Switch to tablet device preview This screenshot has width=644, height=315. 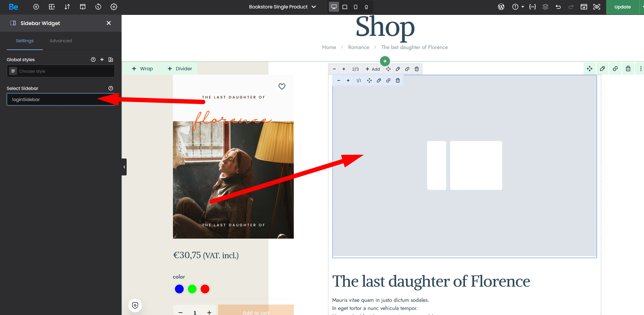click(345, 7)
